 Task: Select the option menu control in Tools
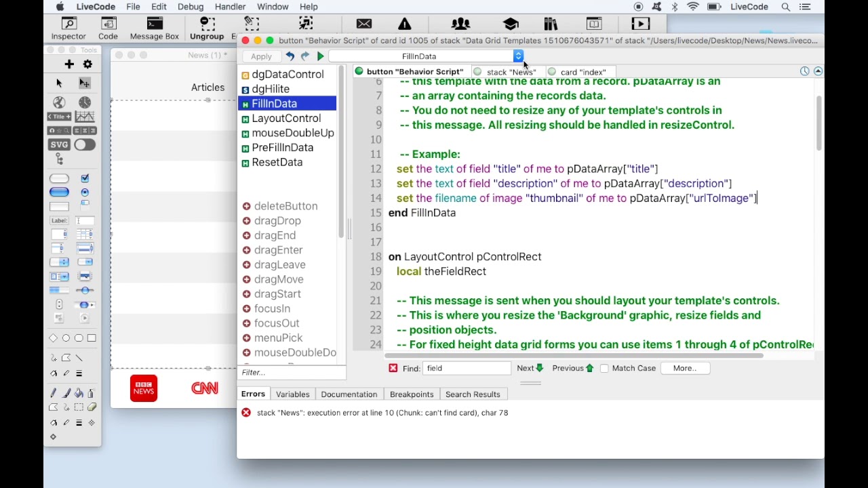59,262
